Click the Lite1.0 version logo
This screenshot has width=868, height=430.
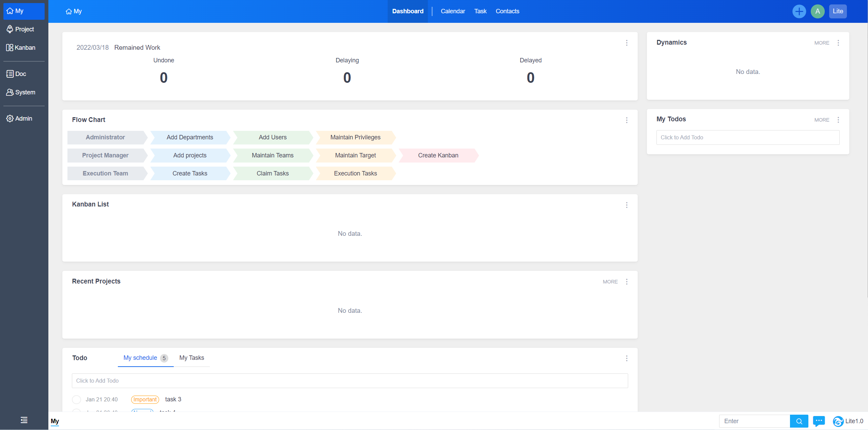tap(848, 421)
